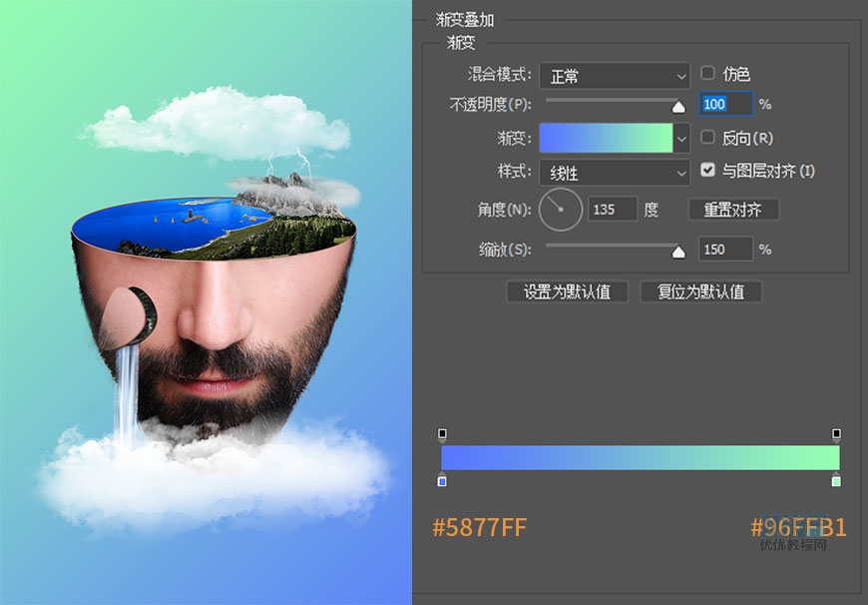868x605 pixels.
Task: Click the opacity slider handle
Action: [678, 107]
